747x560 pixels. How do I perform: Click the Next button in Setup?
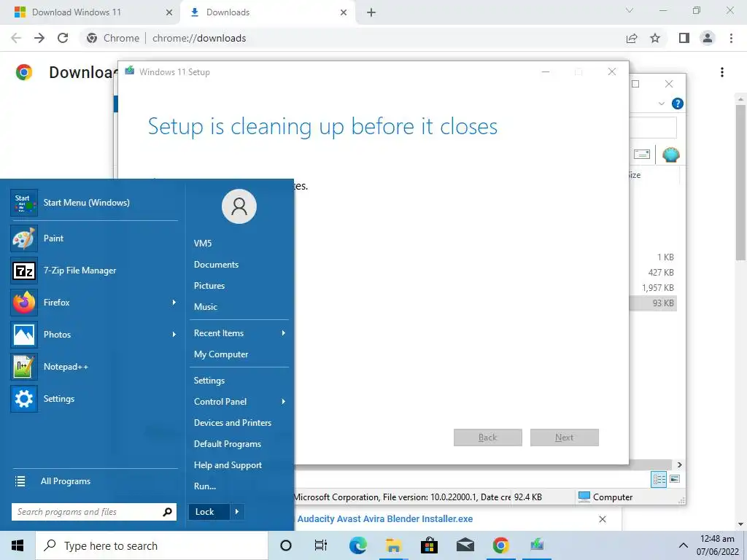click(565, 437)
